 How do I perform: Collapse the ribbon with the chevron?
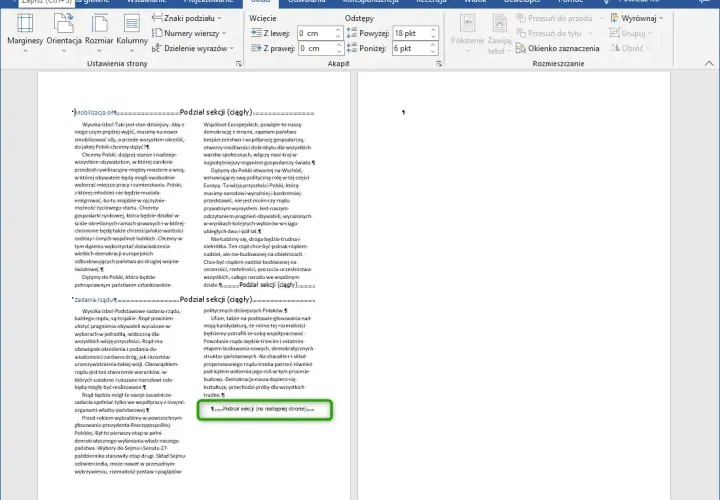(709, 64)
